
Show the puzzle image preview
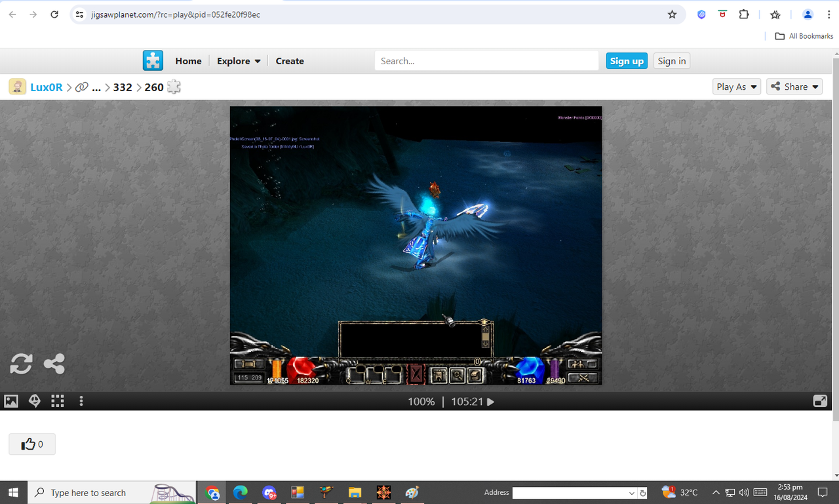11,401
